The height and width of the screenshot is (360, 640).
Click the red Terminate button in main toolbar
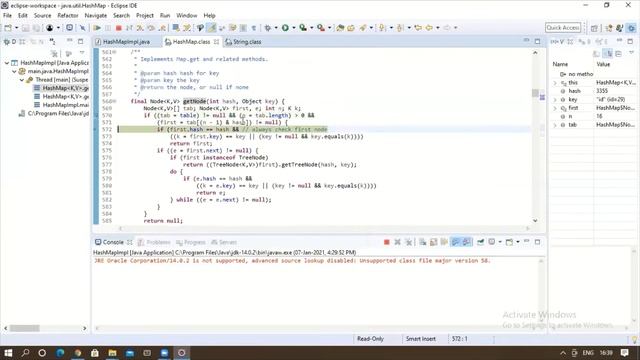[x=119, y=28]
